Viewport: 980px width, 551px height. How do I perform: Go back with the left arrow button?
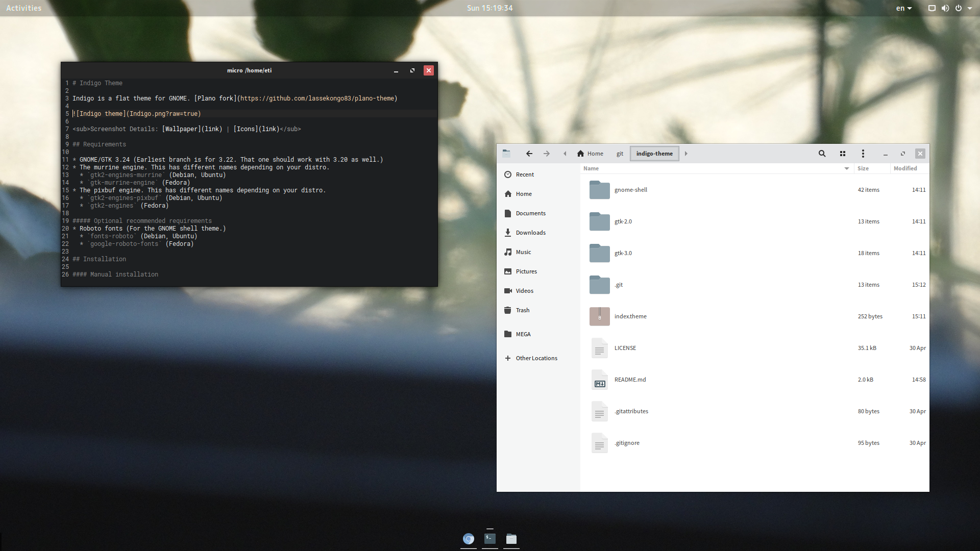[x=529, y=154]
